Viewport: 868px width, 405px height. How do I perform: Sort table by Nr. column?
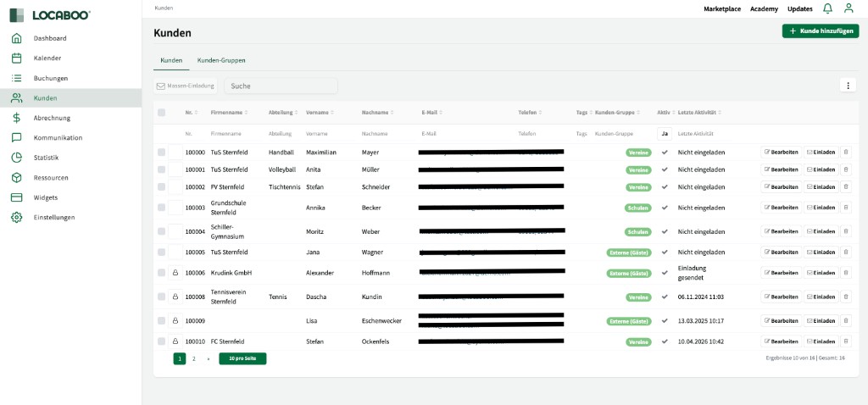pos(192,113)
